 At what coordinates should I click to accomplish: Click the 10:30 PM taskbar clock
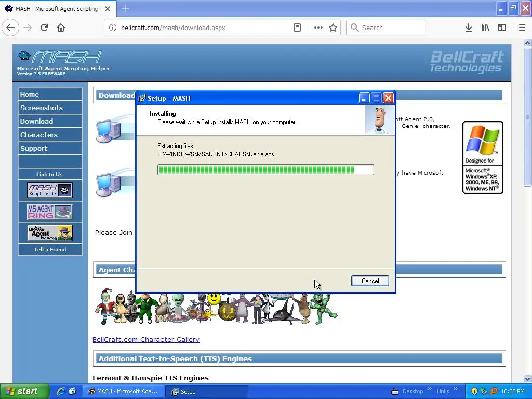[513, 391]
